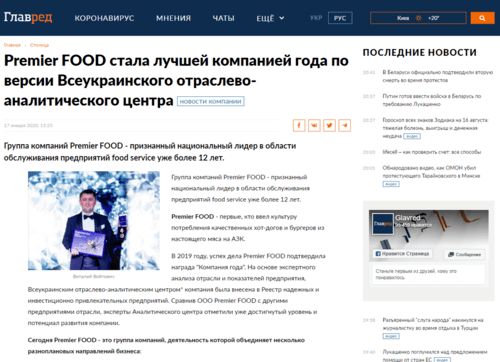
Task: Click the Новости компании tag
Action: pyautogui.click(x=211, y=101)
